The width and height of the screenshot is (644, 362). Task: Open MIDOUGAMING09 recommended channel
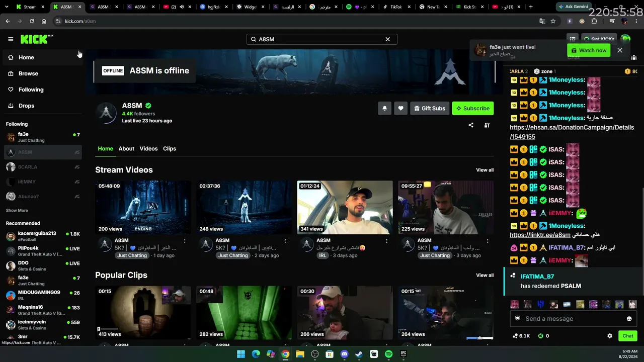tap(42, 295)
